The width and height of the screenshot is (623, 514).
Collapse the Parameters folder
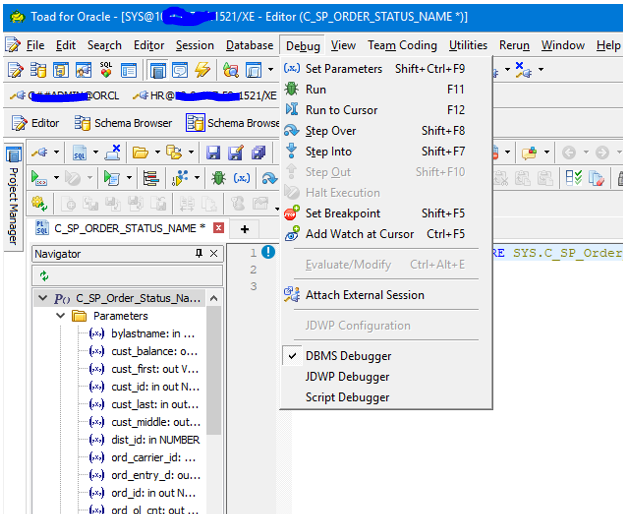point(60,316)
